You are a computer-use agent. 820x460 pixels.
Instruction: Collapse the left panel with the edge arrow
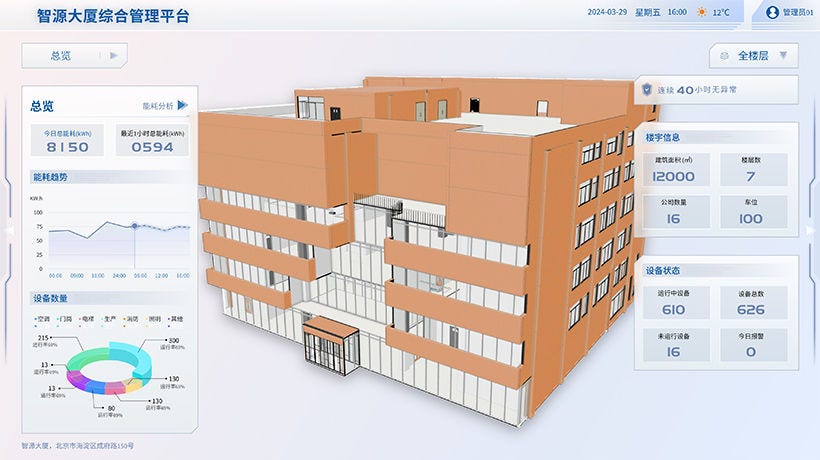click(x=9, y=230)
